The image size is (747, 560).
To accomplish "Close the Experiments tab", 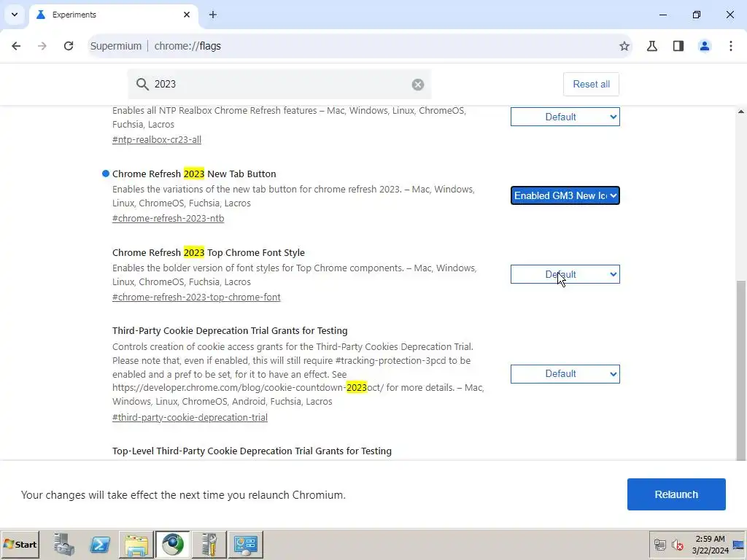I will (x=187, y=15).
